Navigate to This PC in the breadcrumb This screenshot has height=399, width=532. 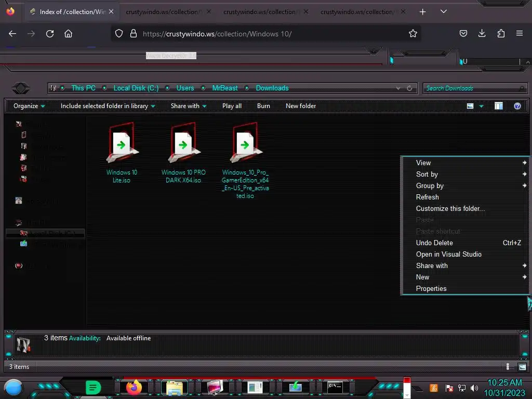click(84, 88)
